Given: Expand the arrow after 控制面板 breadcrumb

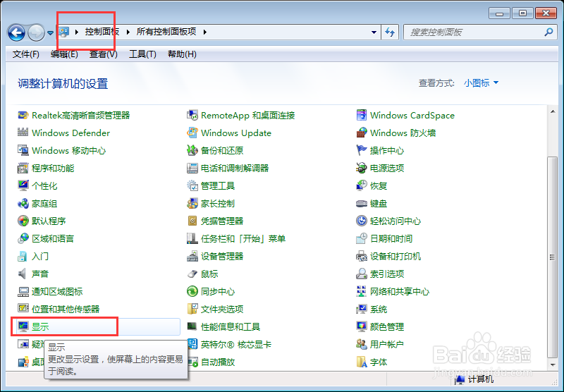Looking at the screenshot, I should tap(128, 32).
